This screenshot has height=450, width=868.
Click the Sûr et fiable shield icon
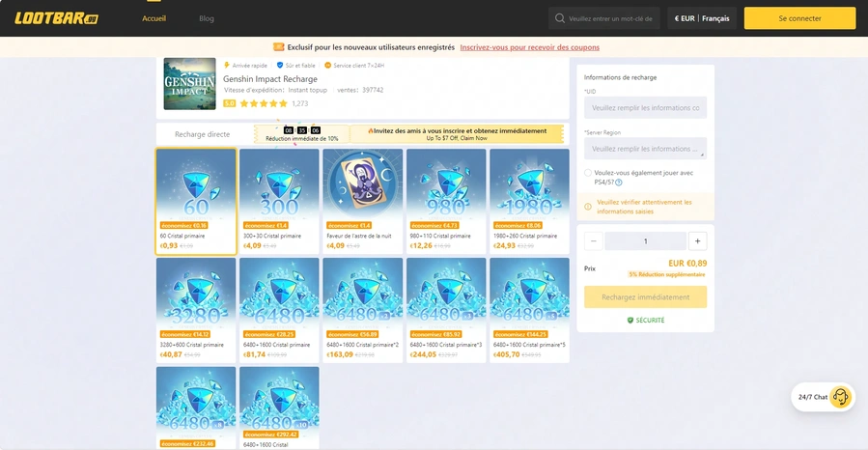(x=280, y=66)
